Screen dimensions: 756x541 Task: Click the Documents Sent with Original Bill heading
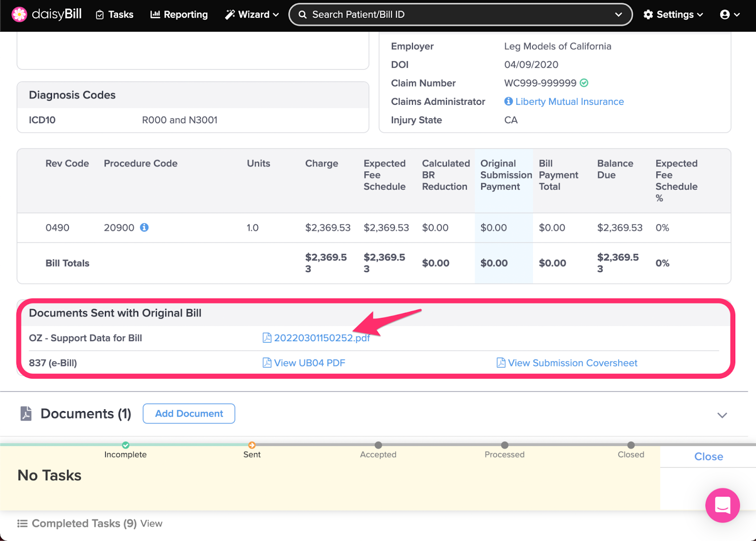(x=115, y=313)
